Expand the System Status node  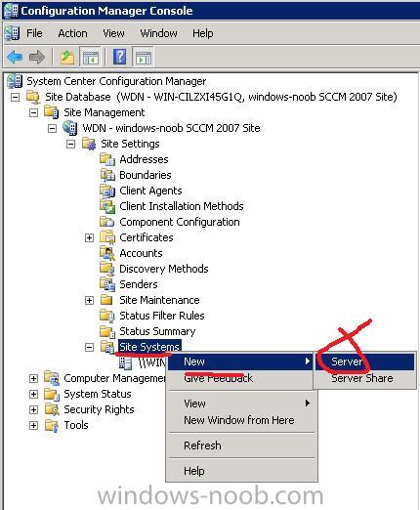click(x=33, y=394)
